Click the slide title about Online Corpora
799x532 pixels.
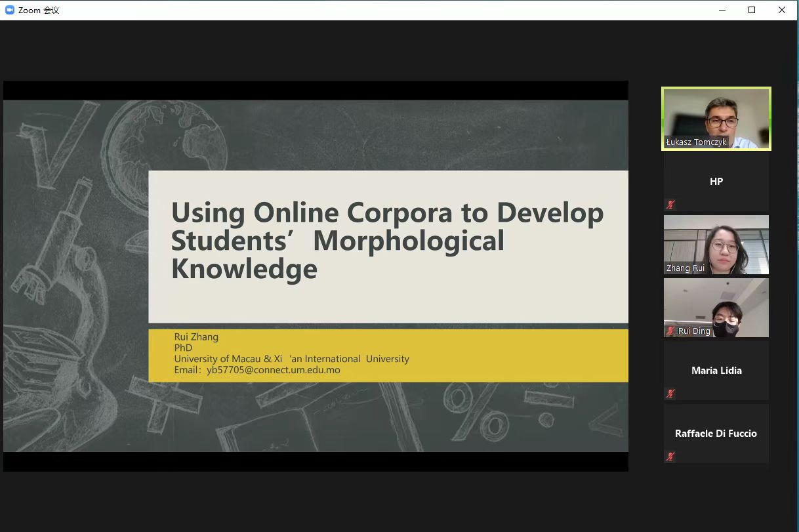click(x=387, y=240)
